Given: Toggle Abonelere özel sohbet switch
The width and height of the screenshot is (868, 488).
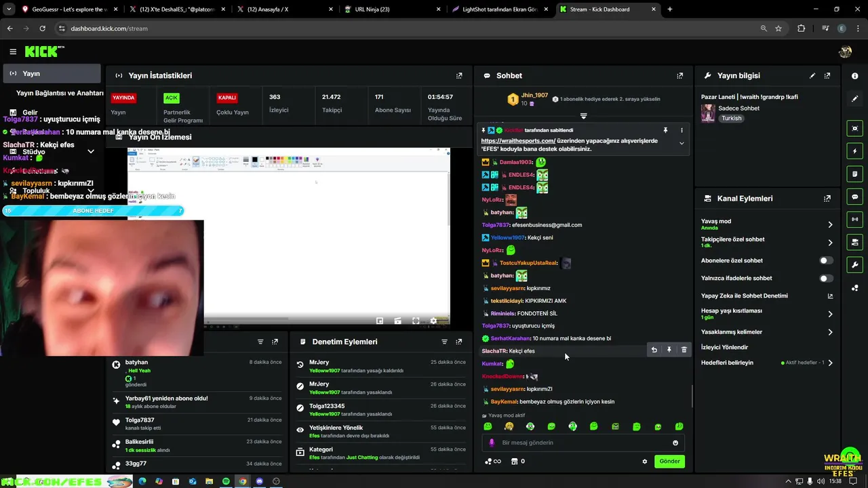Looking at the screenshot, I should (x=825, y=260).
